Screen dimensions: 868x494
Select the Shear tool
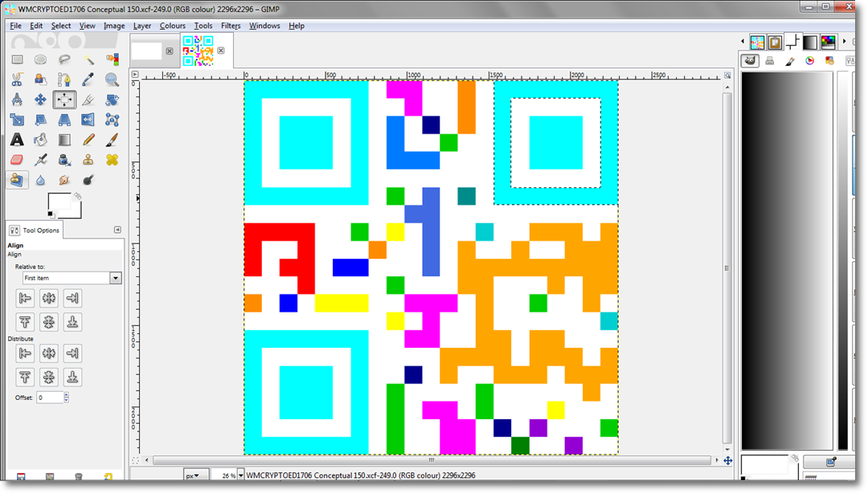point(40,120)
